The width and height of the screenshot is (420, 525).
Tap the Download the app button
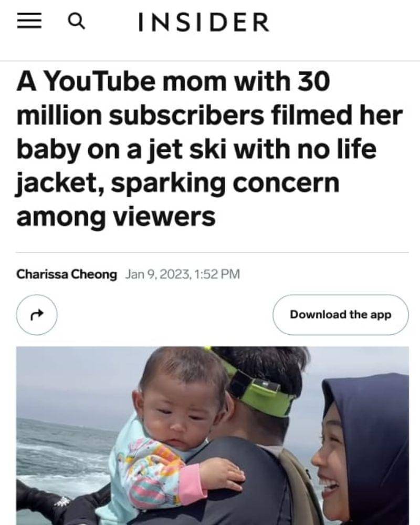coord(340,315)
